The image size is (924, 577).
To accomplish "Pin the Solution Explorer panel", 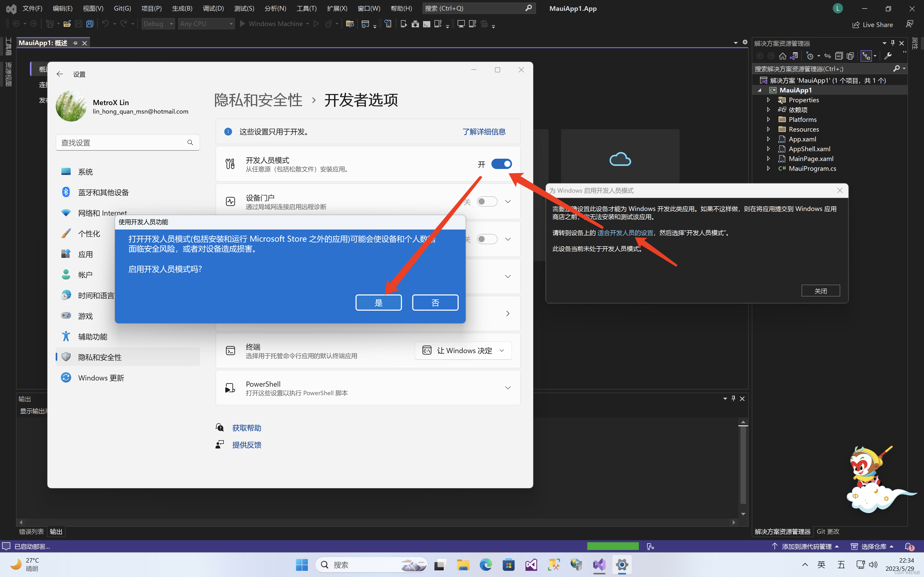I will pos(892,43).
